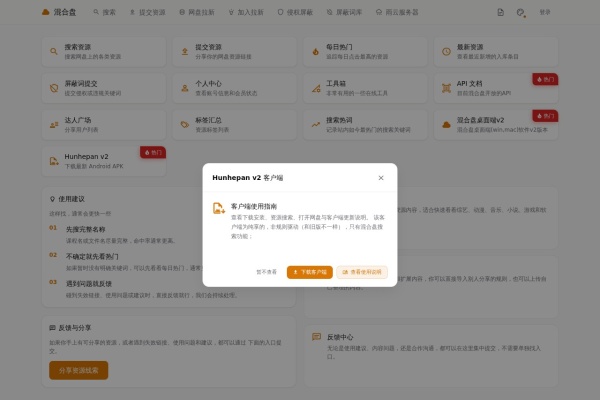
Task: Open the API 文档 card title
Action: pos(470,83)
